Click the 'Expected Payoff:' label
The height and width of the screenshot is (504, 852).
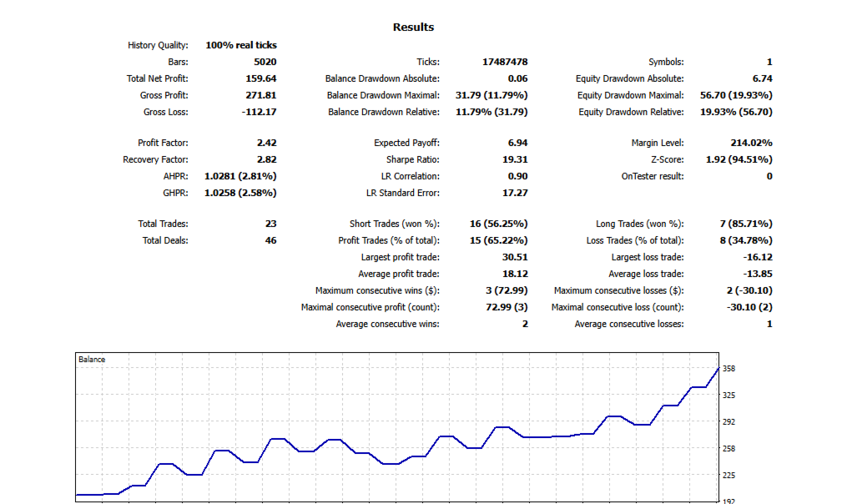406,143
